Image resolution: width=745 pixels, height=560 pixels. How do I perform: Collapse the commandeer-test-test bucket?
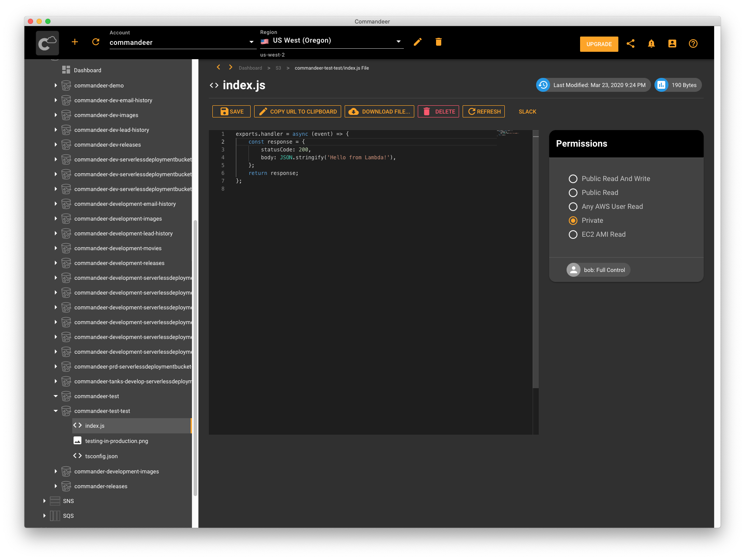[56, 411]
